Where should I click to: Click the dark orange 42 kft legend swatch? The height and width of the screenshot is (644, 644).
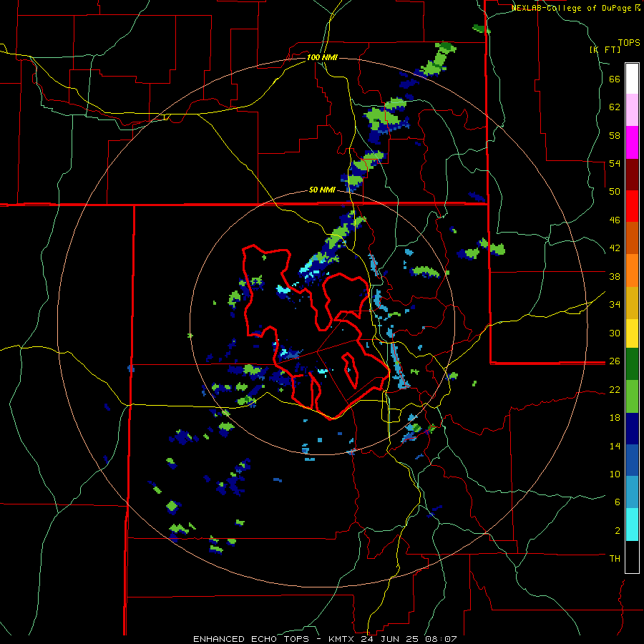point(632,238)
